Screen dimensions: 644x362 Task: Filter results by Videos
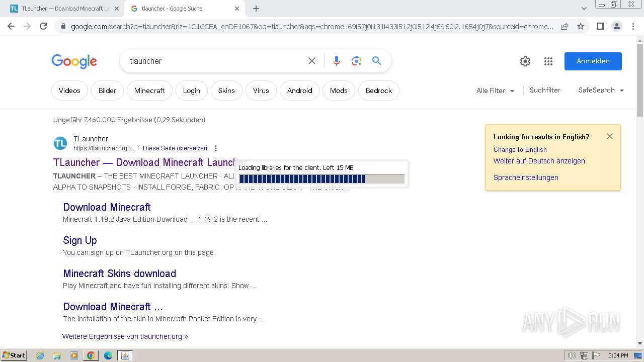point(69,90)
